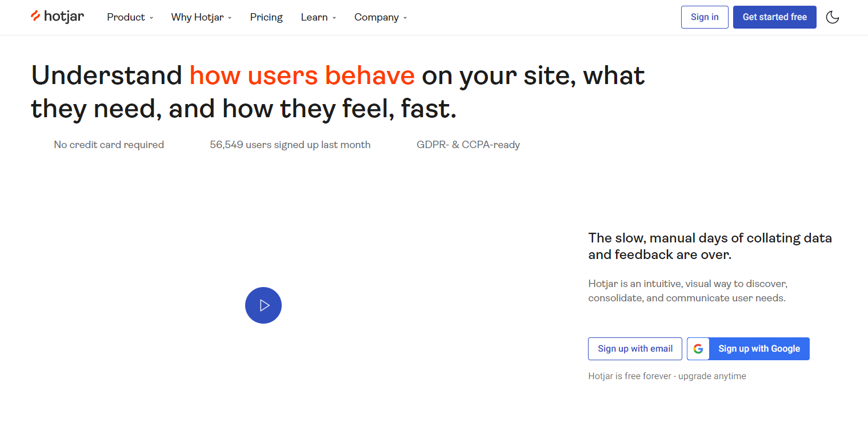
Task: Open the Why Hotjar dropdown
Action: pos(201,17)
